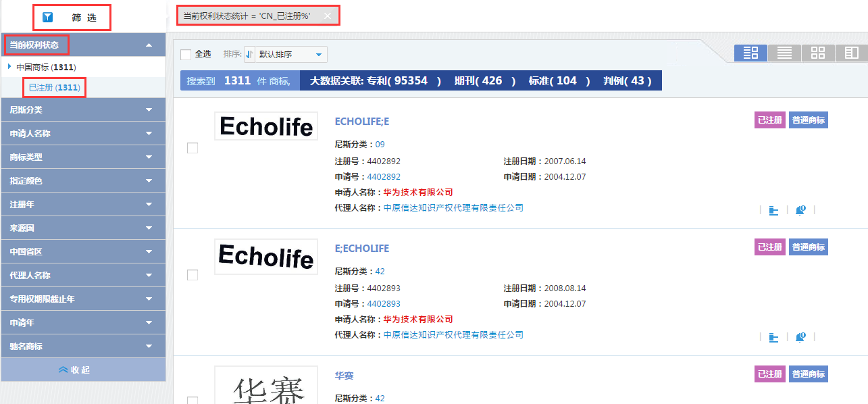Switch to plain list view icon
This screenshot has width=868, height=404.
click(x=784, y=53)
